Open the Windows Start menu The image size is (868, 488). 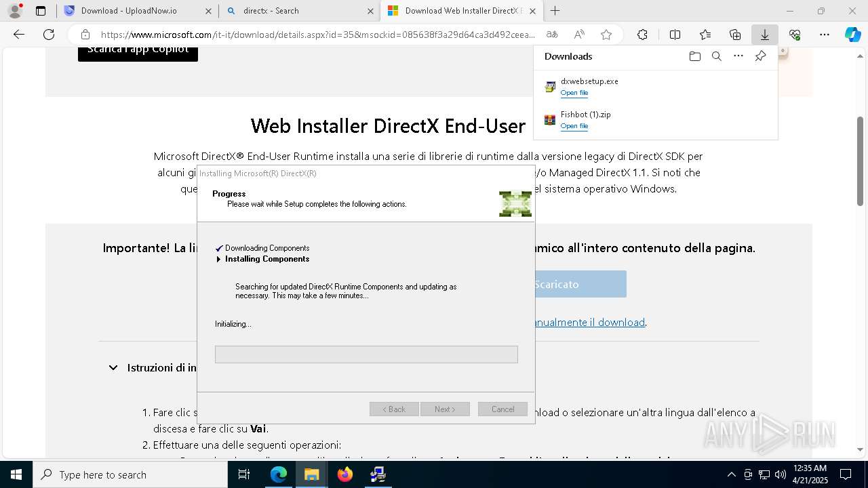[x=16, y=474]
